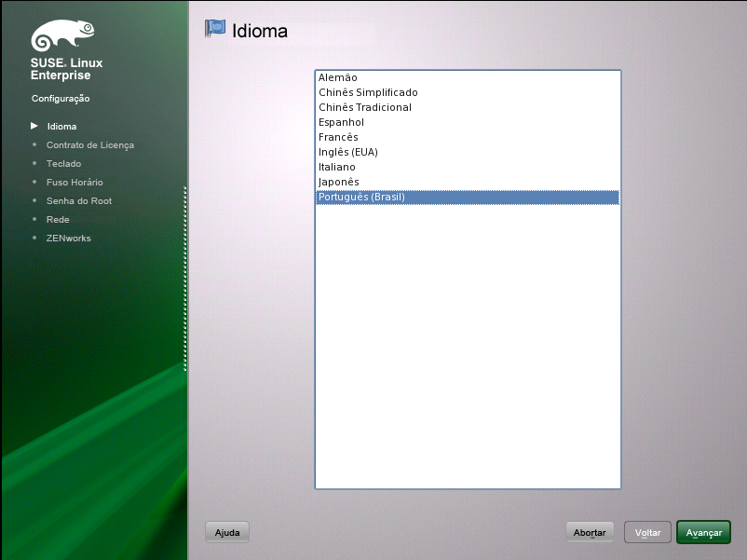The image size is (747, 560).
Task: Click the Abortar button
Action: (590, 532)
